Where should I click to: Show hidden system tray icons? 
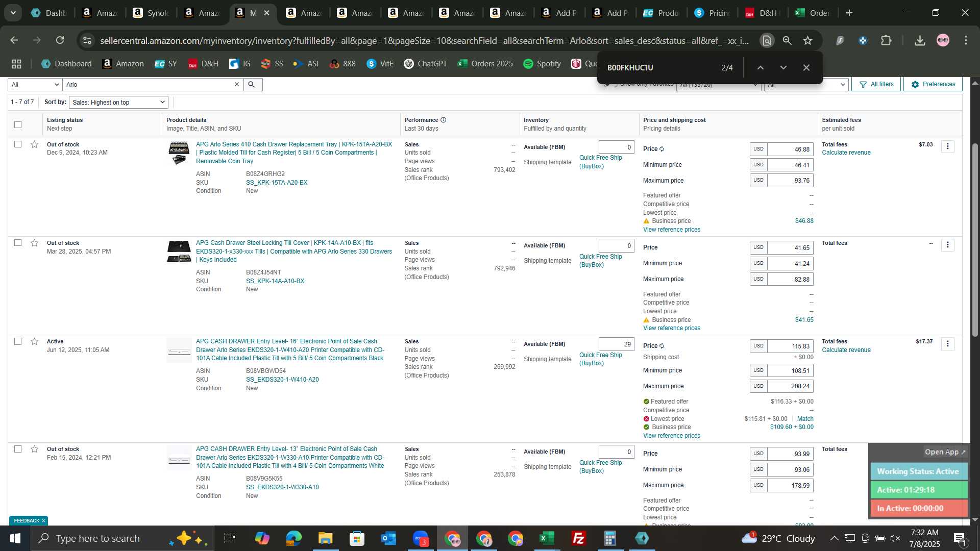pyautogui.click(x=834, y=538)
